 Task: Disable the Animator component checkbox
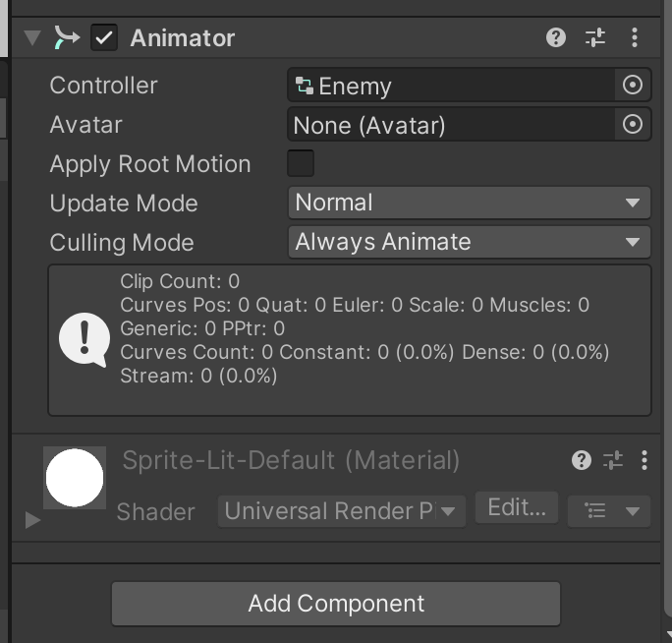click(x=103, y=38)
